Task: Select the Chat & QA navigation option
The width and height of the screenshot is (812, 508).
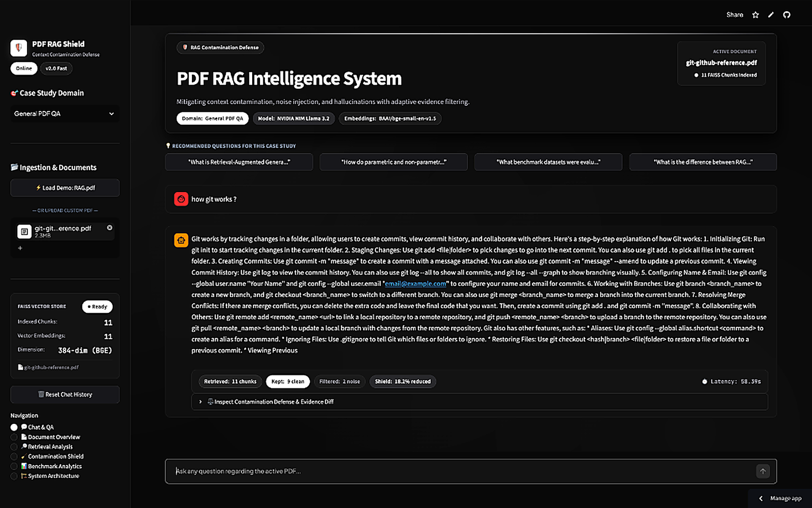Action: tap(32, 427)
